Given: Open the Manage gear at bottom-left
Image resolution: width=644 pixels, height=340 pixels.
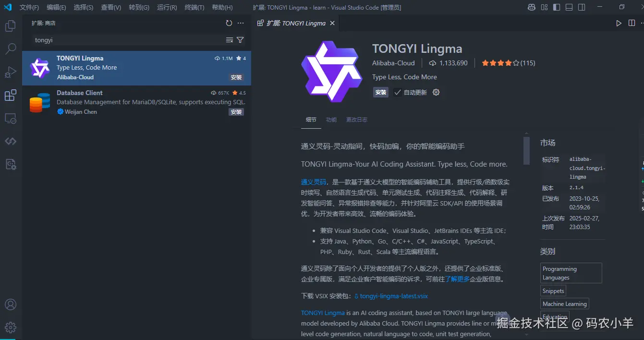Looking at the screenshot, I should click(11, 328).
